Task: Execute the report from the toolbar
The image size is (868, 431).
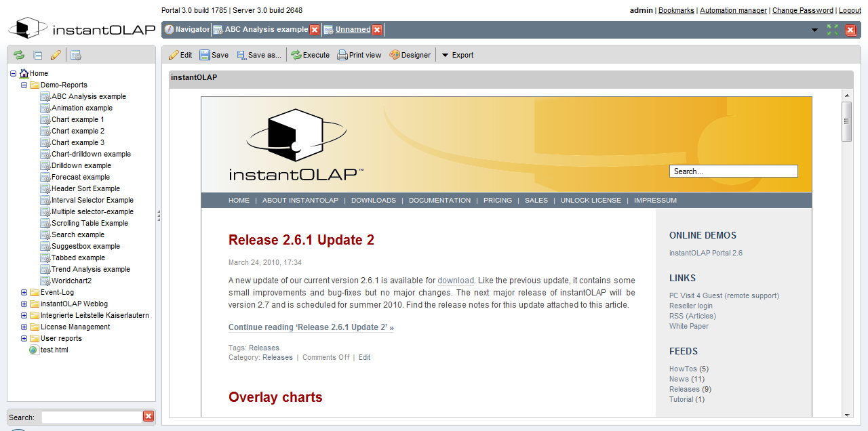Action: pyautogui.click(x=311, y=55)
